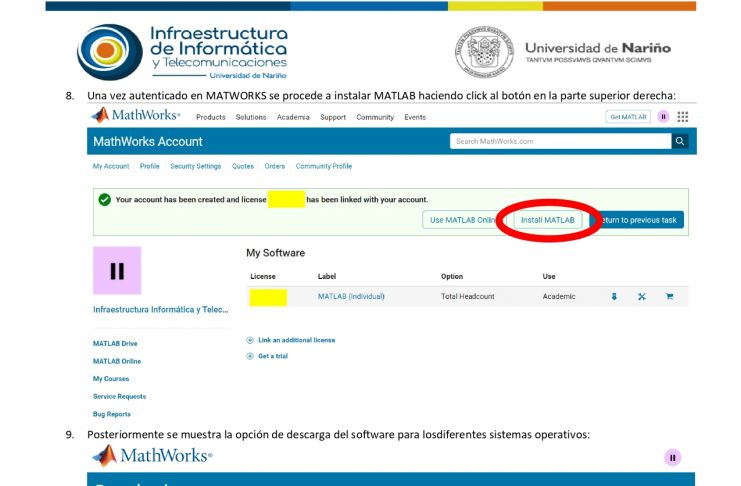Click the MathWorks Account page title
Screen dimensions: 741x486
click(x=147, y=141)
